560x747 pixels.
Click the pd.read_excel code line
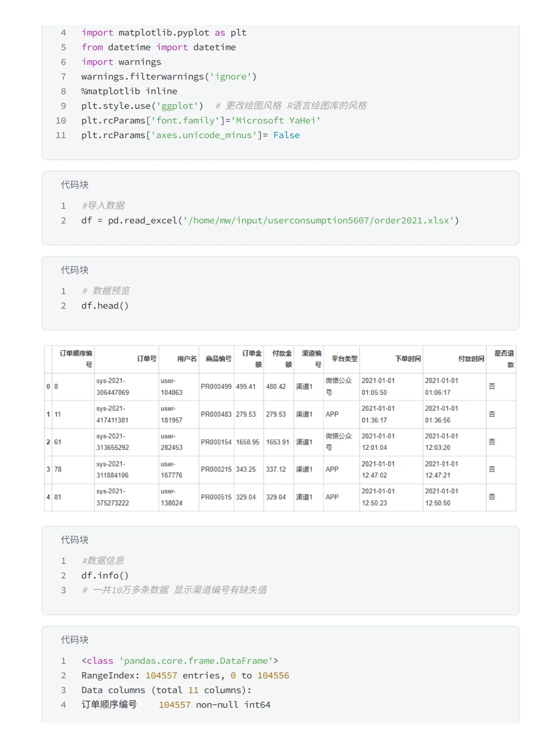tap(270, 220)
